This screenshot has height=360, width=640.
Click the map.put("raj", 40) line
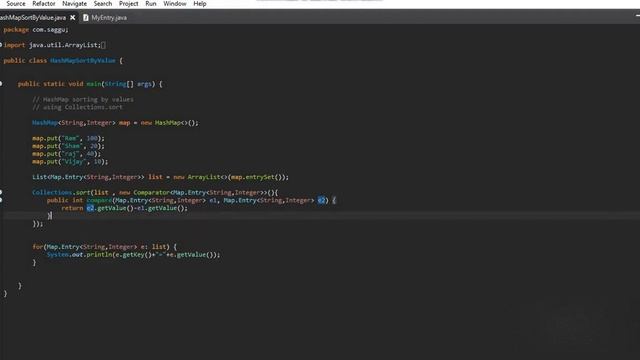(x=67, y=153)
